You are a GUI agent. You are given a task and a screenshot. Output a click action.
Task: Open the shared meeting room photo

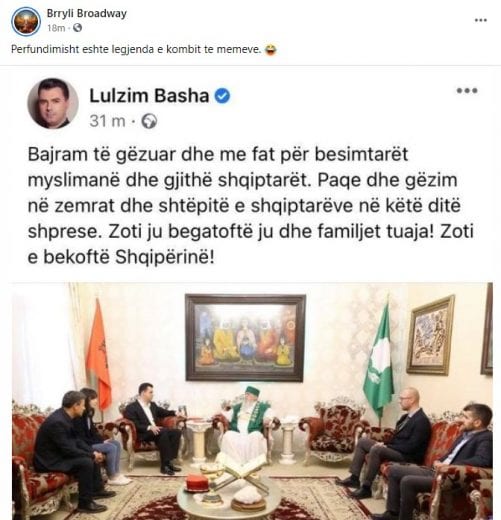[x=252, y=401]
